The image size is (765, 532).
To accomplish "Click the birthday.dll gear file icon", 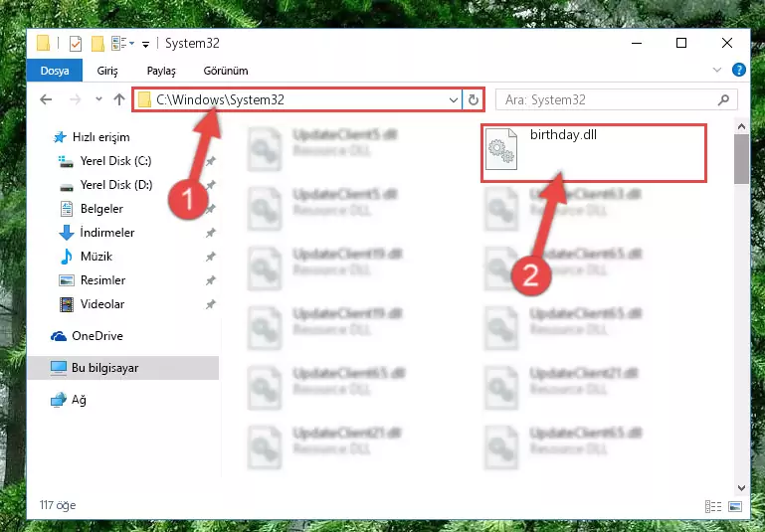I will click(501, 149).
